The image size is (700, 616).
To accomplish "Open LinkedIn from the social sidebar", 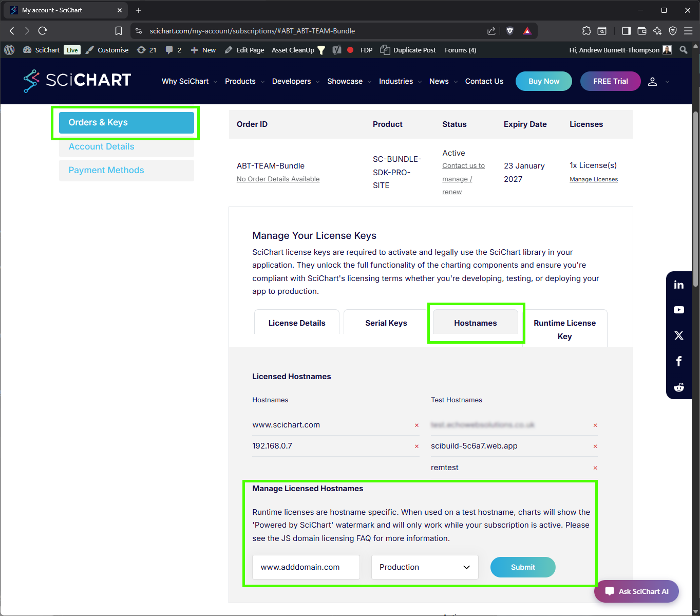I will point(678,285).
